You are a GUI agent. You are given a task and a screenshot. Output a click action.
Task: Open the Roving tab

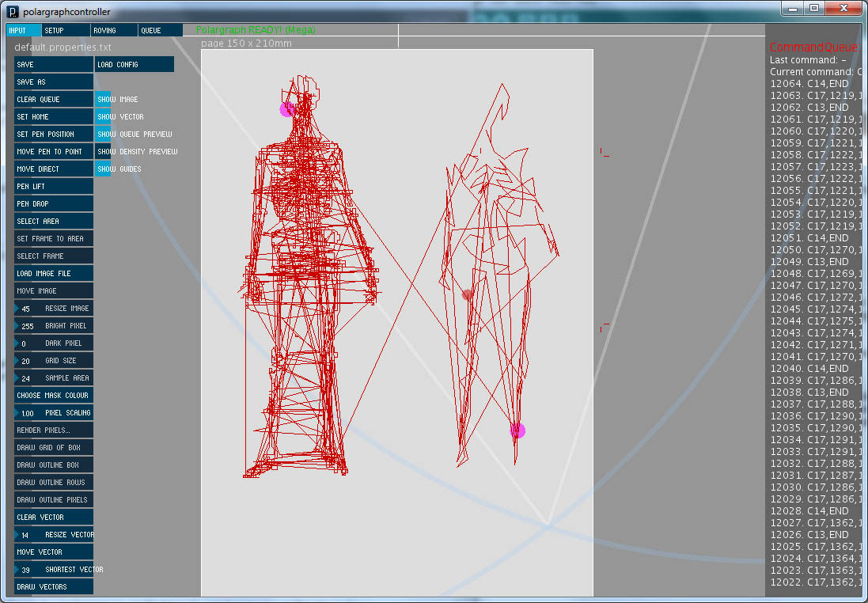click(x=113, y=30)
